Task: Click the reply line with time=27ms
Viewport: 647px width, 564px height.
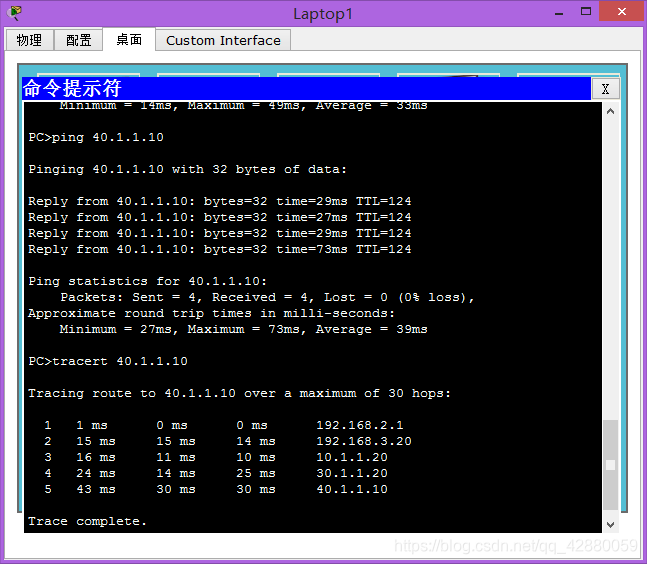Action: (x=220, y=217)
